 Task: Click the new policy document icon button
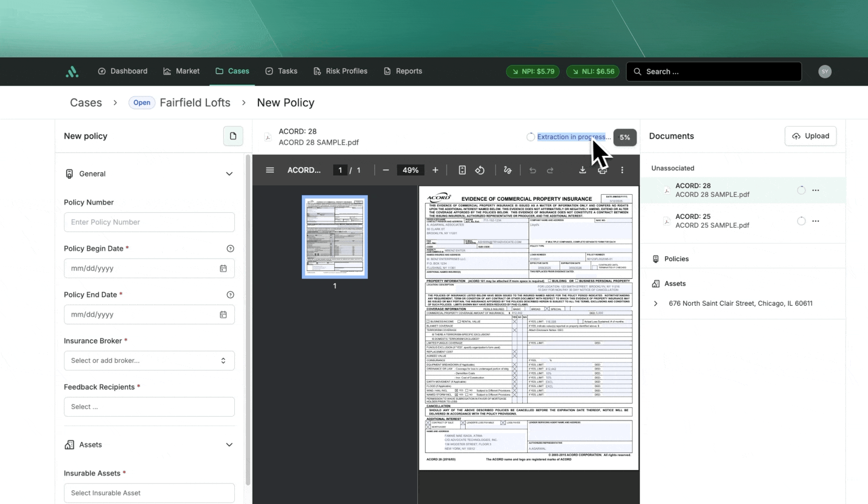click(233, 136)
